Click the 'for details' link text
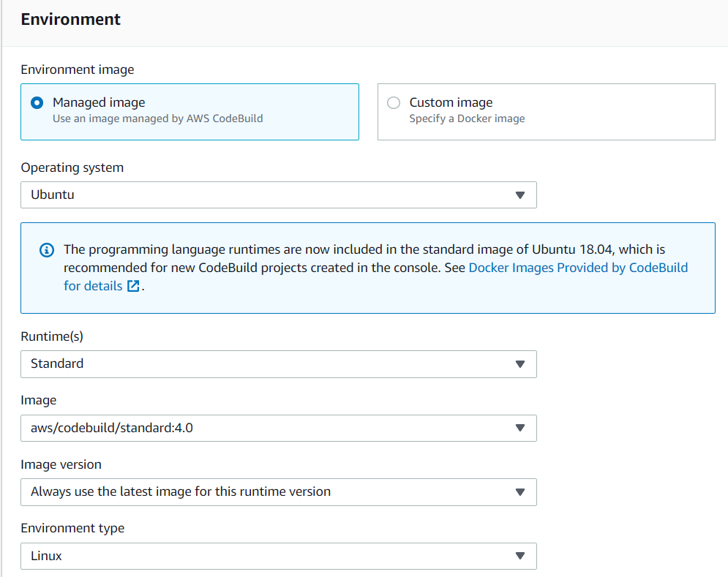The image size is (728, 577). (93, 286)
